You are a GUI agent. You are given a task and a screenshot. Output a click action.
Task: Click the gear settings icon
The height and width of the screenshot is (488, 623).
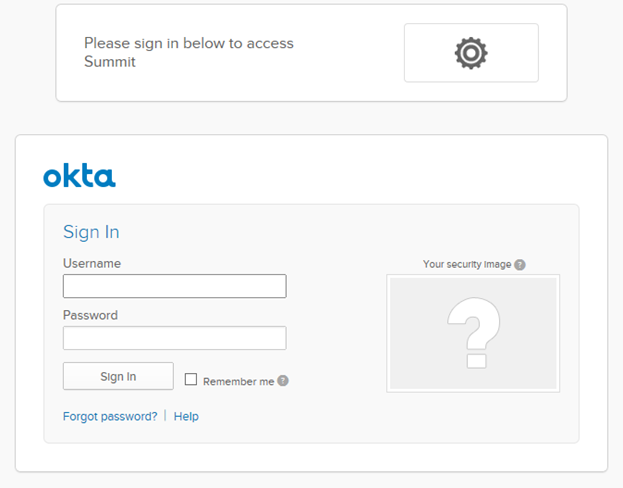471,53
